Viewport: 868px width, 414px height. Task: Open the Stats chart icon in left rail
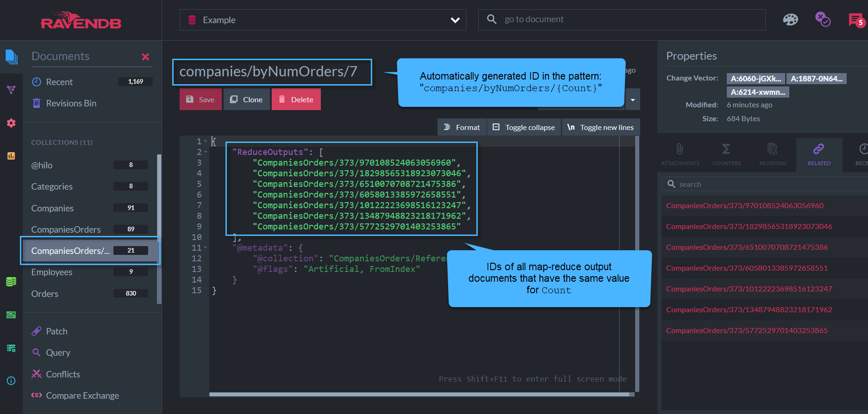[x=11, y=156]
